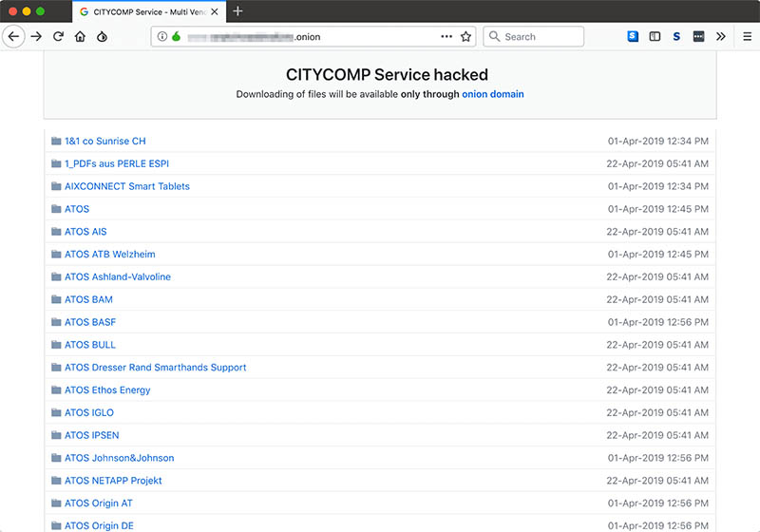Click the dark blue S toolbar icon
Viewport: 760px width, 532px height.
[x=676, y=36]
